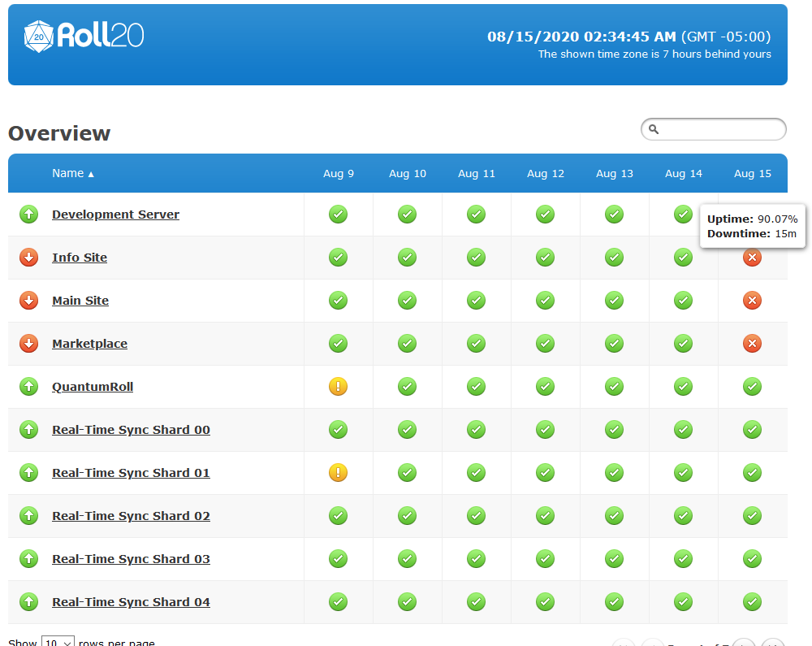The image size is (812, 646).
Task: Focus the Overview search field
Action: [x=714, y=129]
